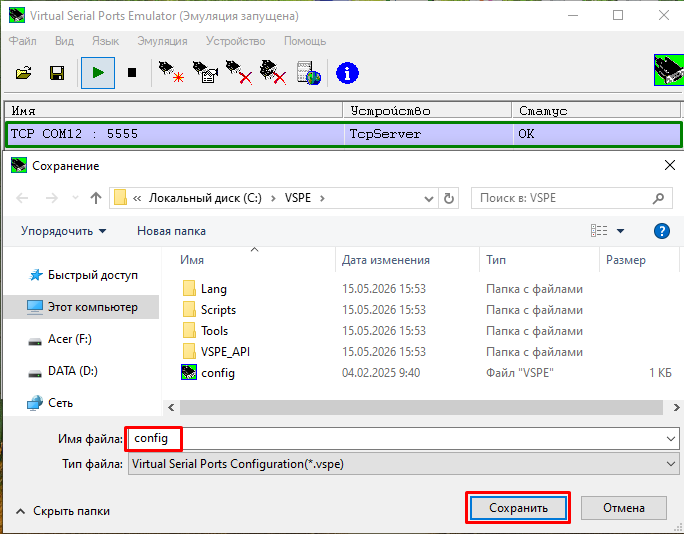
Task: Click the search magnifier icon
Action: [658, 199]
